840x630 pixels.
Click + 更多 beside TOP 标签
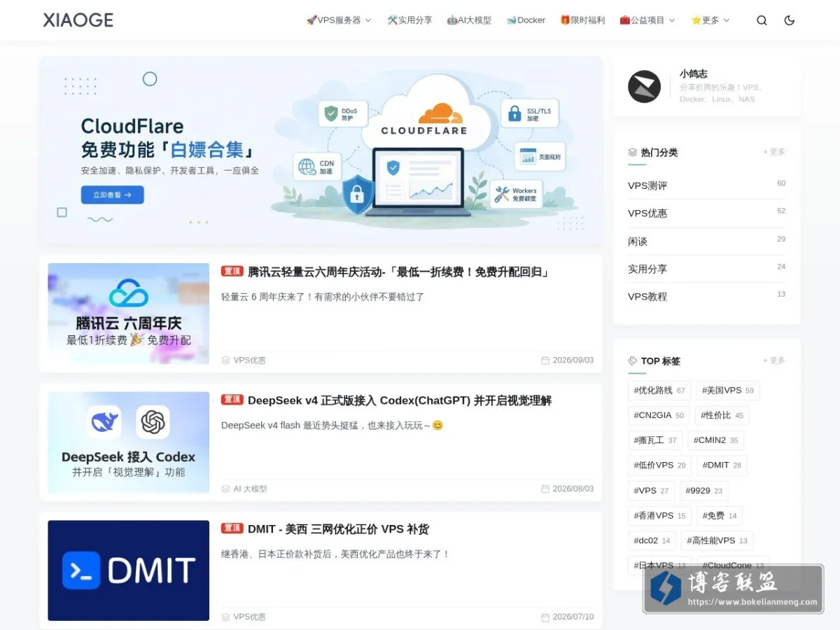tap(774, 360)
